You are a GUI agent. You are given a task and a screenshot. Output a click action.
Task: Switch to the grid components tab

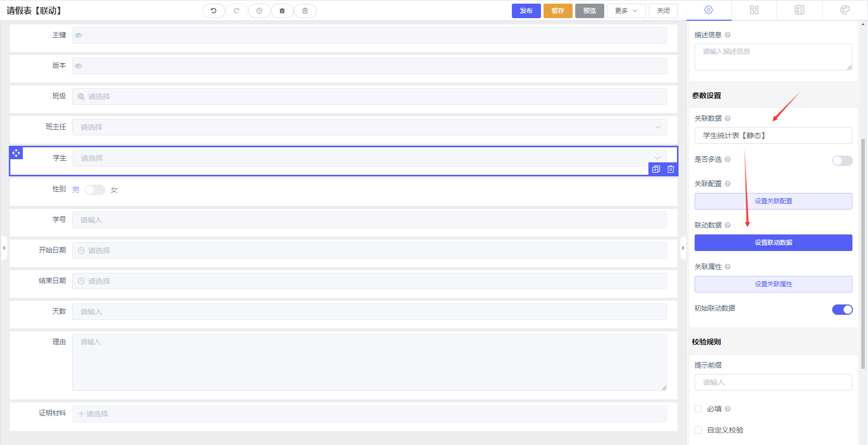tap(754, 10)
